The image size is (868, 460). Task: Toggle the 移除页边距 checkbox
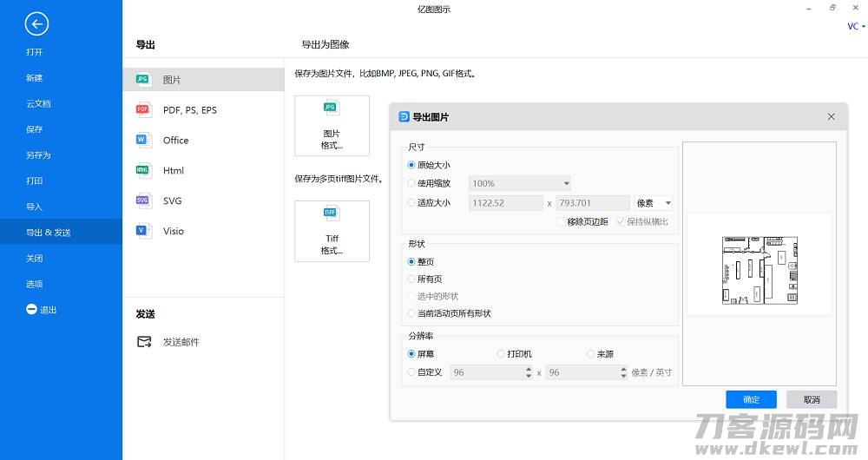tap(561, 221)
